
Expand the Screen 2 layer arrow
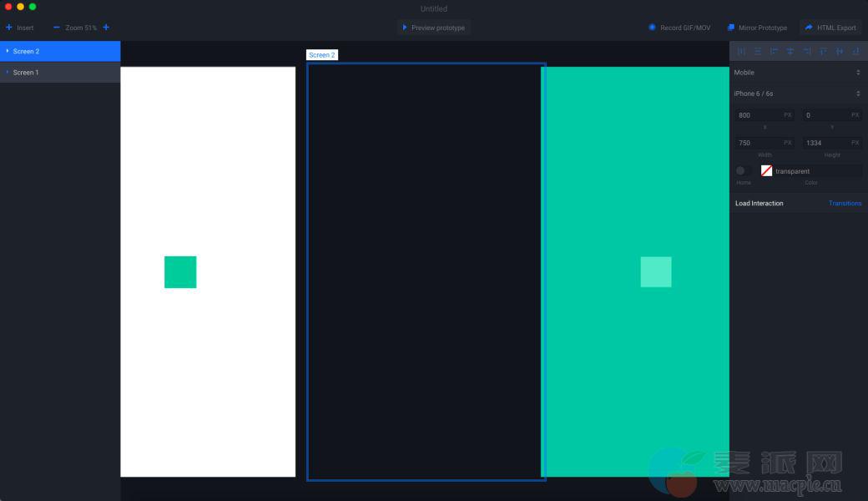[8, 51]
